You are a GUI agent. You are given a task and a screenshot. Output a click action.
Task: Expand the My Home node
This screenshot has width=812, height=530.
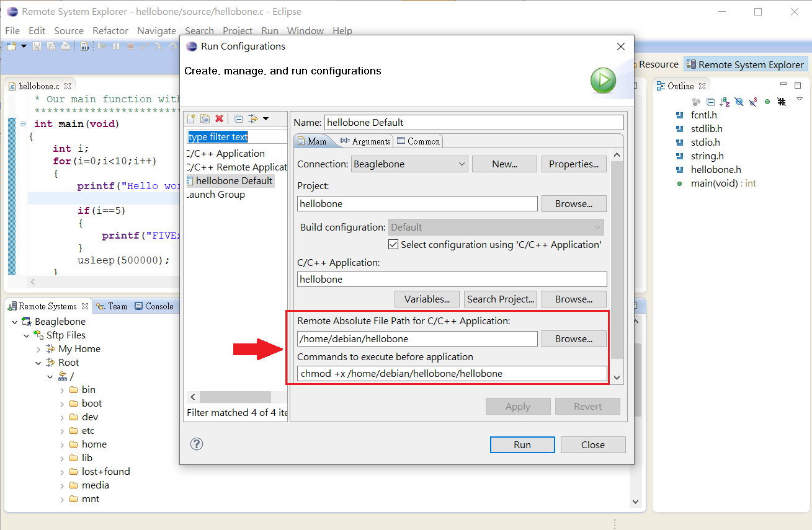(38, 349)
